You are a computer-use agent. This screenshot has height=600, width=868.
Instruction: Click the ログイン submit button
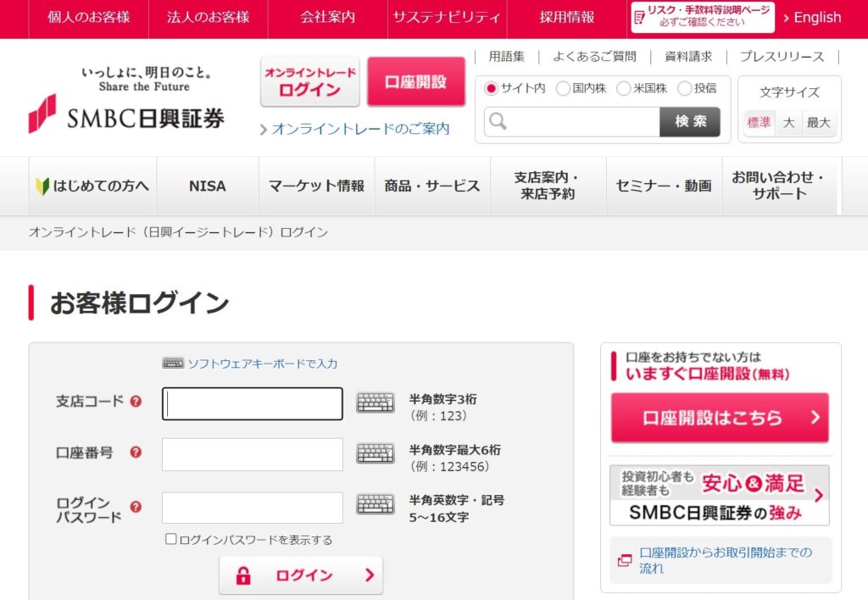point(301,575)
